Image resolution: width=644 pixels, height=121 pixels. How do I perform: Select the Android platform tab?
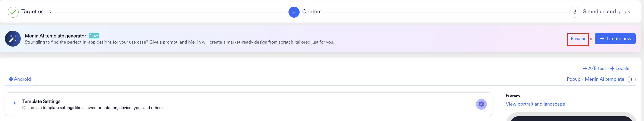click(20, 79)
